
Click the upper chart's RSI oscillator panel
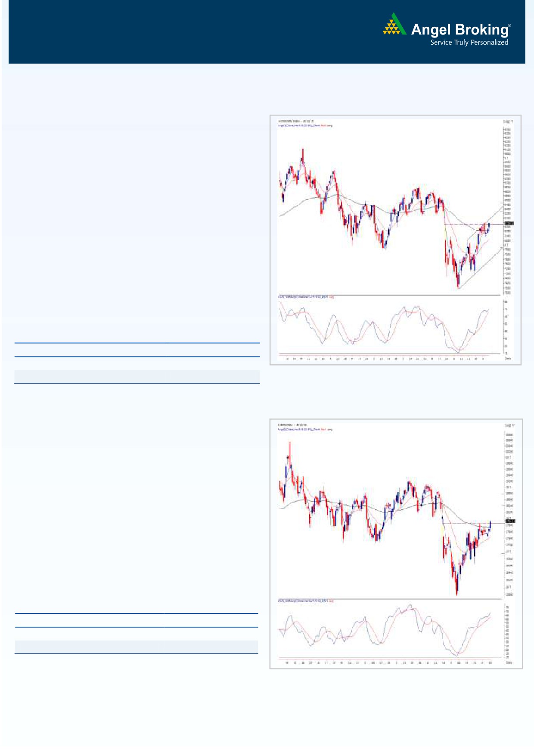pos(390,325)
